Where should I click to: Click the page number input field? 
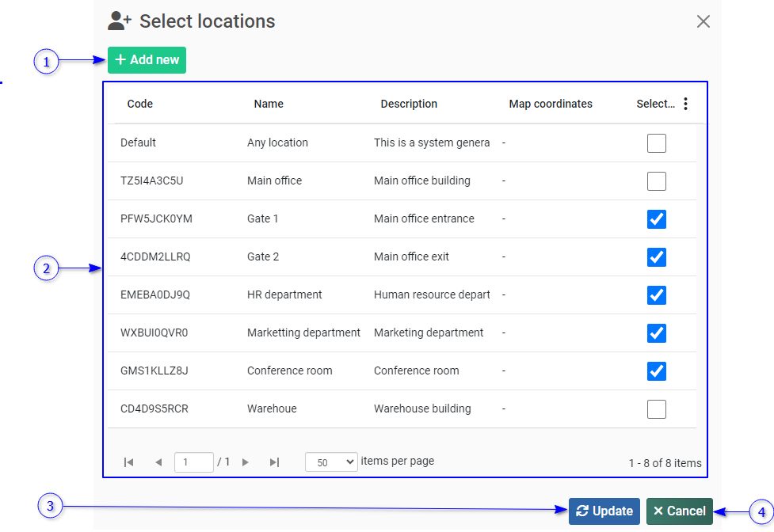click(193, 462)
